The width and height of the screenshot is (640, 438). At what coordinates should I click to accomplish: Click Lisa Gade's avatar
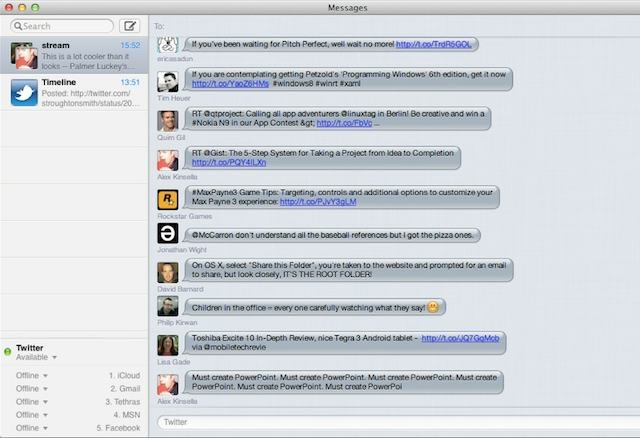168,345
